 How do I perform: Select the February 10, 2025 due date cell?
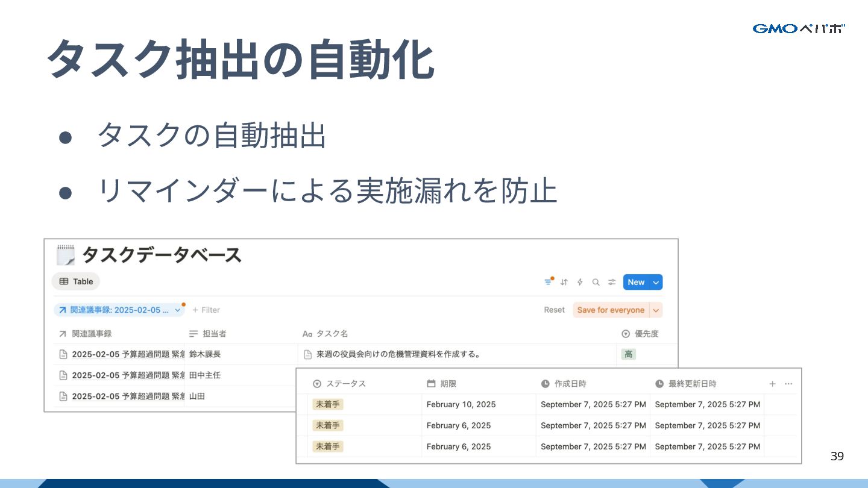coord(479,404)
